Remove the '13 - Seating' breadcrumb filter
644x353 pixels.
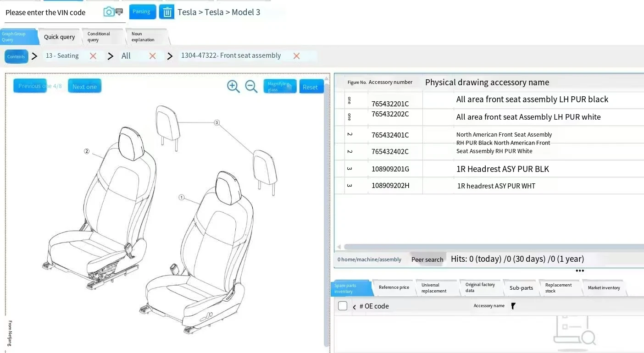click(93, 56)
